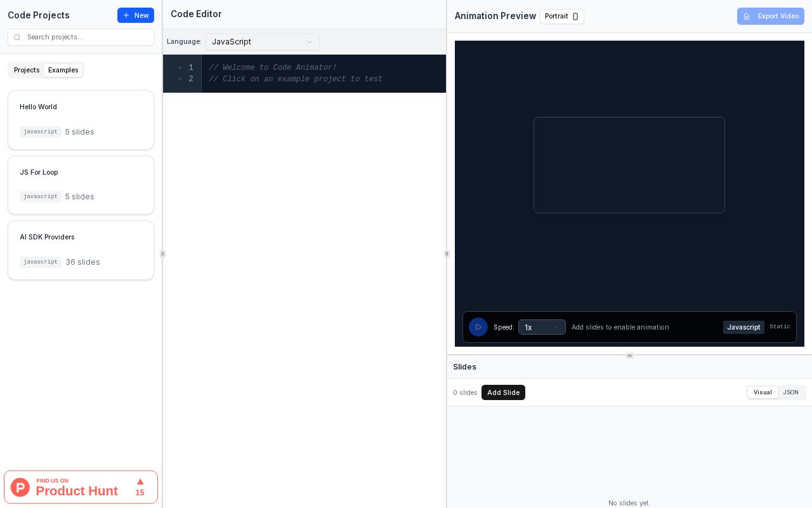Open the JS For Loop example project

click(x=81, y=185)
